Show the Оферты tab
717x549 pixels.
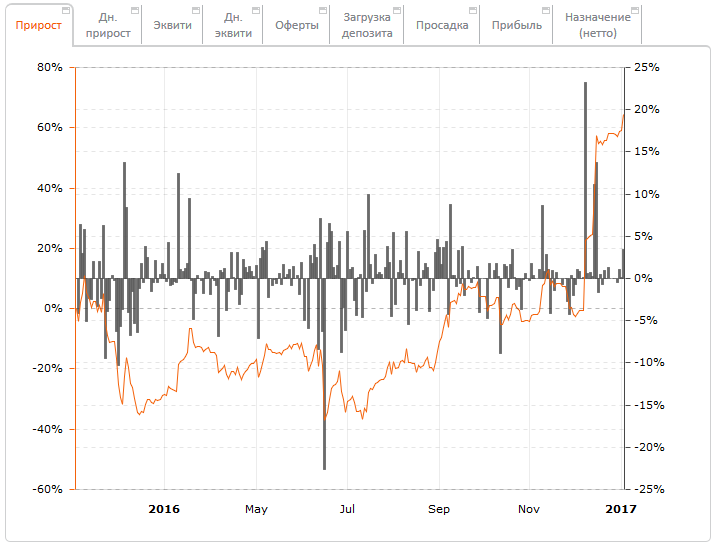(x=297, y=25)
